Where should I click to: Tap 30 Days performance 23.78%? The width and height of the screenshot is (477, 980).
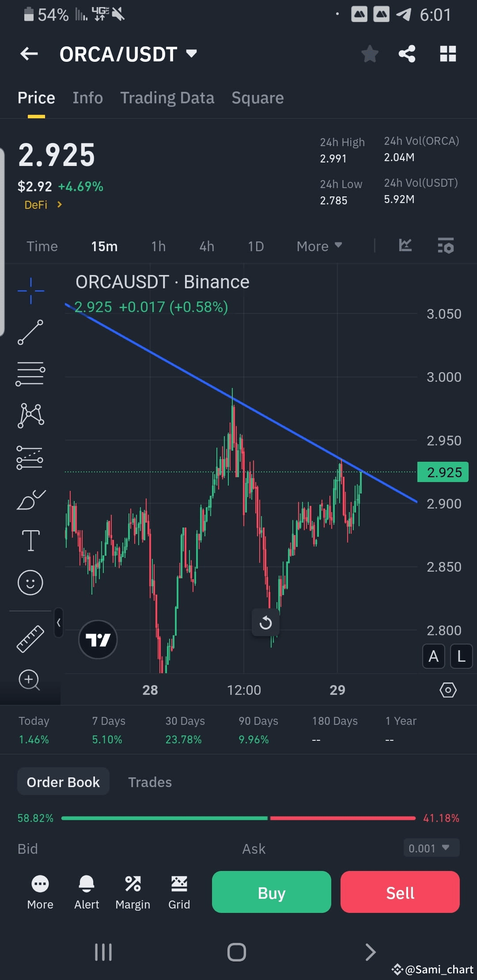pyautogui.click(x=183, y=739)
